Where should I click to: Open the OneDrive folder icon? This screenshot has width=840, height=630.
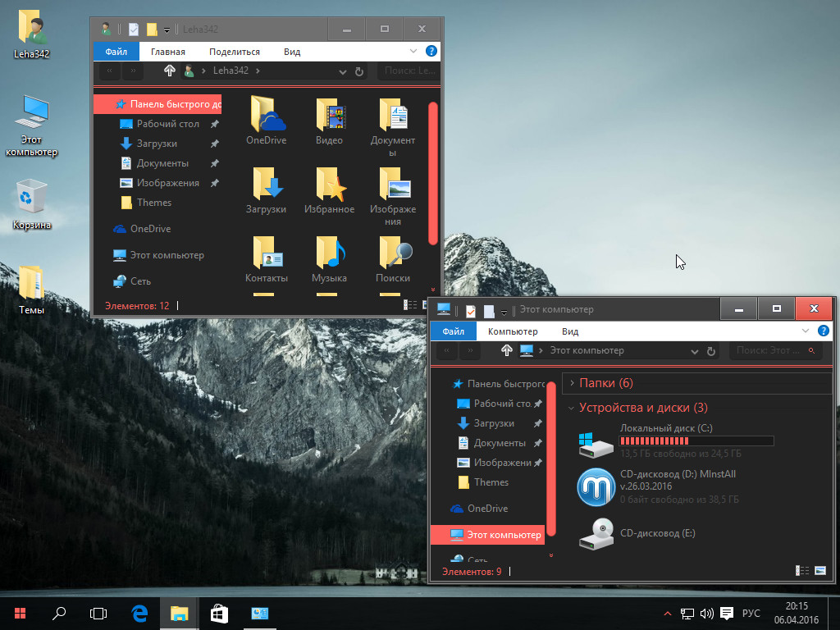267,117
